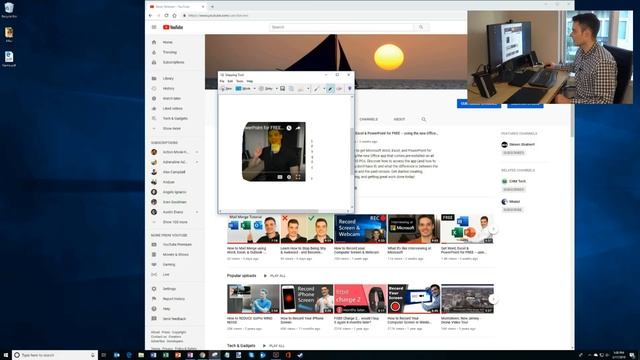640x360 pixels.
Task: Open YouTube Premium in the sidebar
Action: coord(176,244)
